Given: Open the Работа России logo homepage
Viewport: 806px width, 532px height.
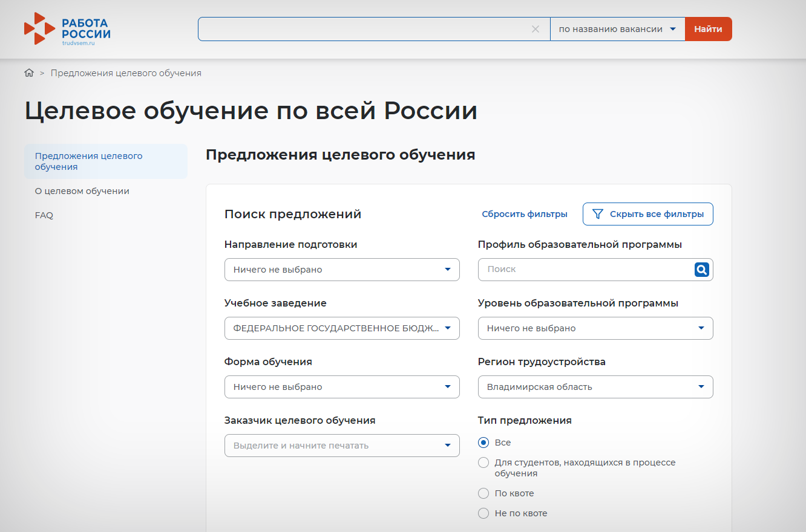Looking at the screenshot, I should tap(67, 29).
